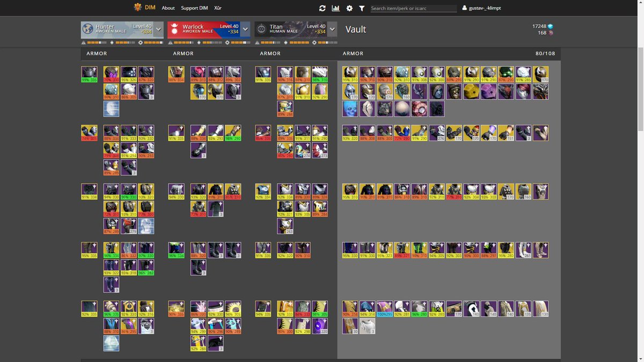Select the blue skull mask in vault
Screen dimensions: 644x362
(x=350, y=109)
